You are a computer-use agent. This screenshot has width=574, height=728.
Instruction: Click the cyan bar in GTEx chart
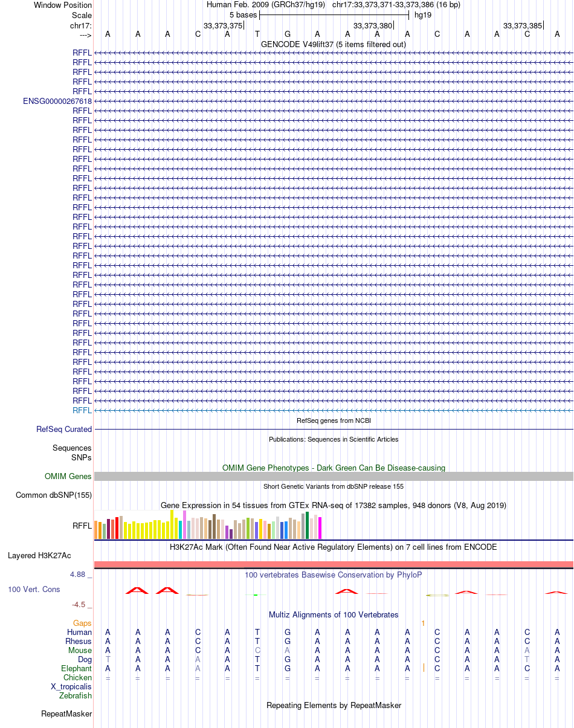click(181, 529)
